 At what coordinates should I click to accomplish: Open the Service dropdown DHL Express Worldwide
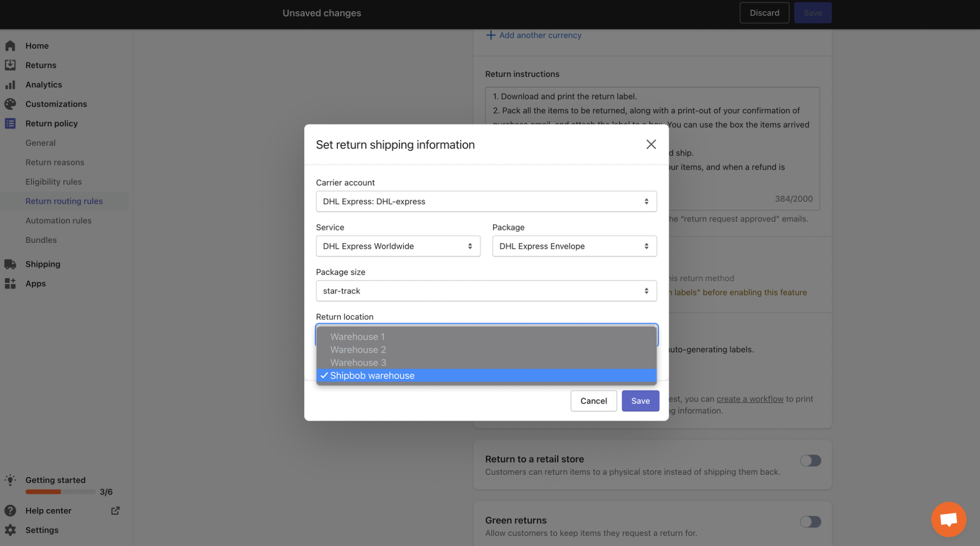[x=398, y=246]
